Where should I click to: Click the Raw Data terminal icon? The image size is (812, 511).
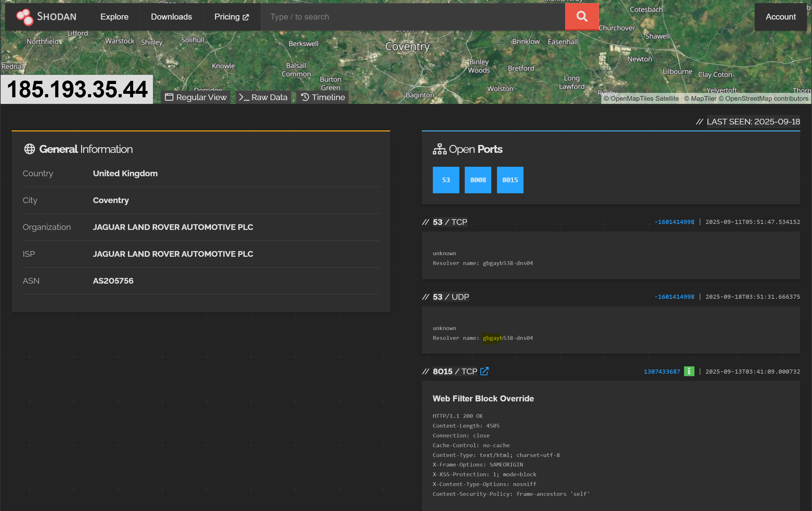coord(244,97)
